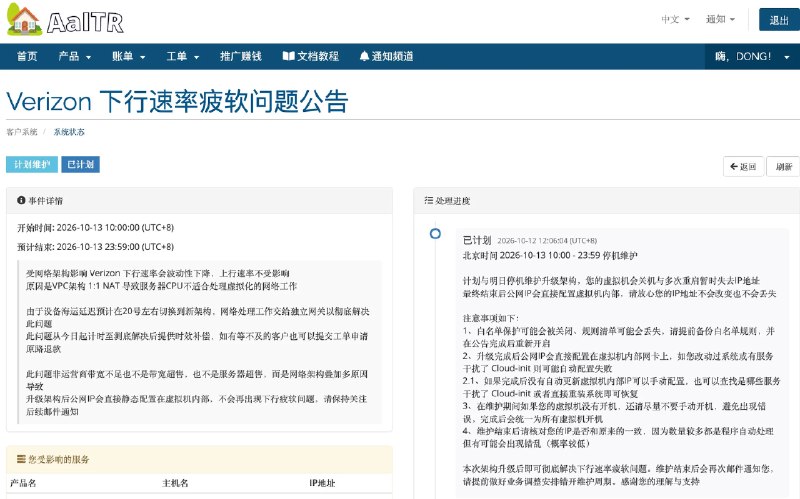Image resolution: width=800 pixels, height=499 pixels.
Task: Go to 首页 in navigation bar
Action: pos(27,56)
